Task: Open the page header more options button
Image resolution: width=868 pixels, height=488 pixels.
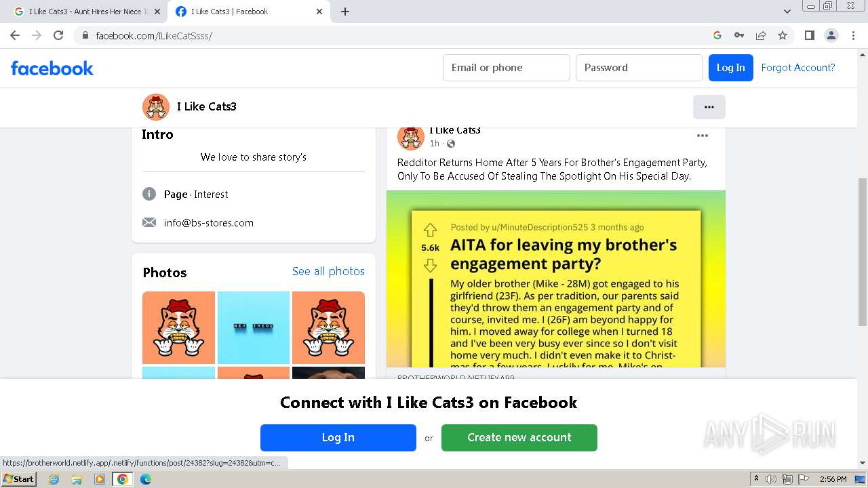Action: [x=709, y=107]
